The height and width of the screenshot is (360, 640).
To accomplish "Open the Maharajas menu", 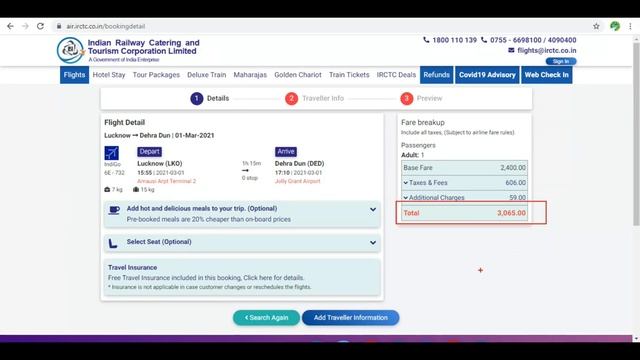I will click(250, 75).
